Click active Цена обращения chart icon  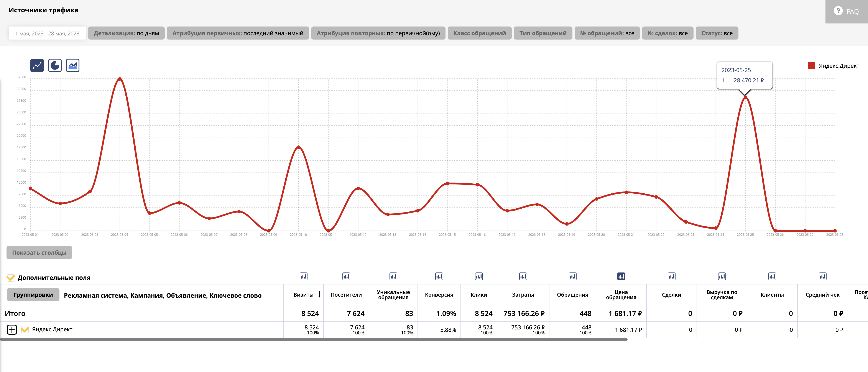click(621, 277)
